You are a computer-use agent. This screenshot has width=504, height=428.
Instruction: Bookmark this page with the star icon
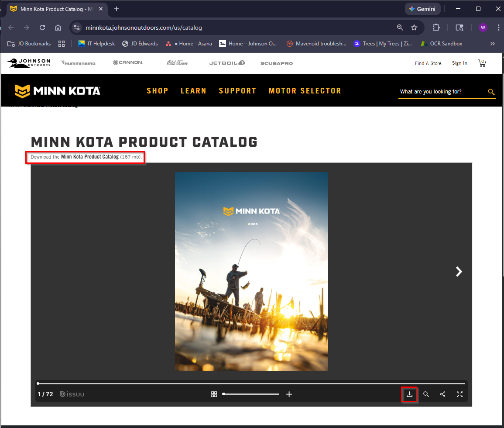point(414,28)
